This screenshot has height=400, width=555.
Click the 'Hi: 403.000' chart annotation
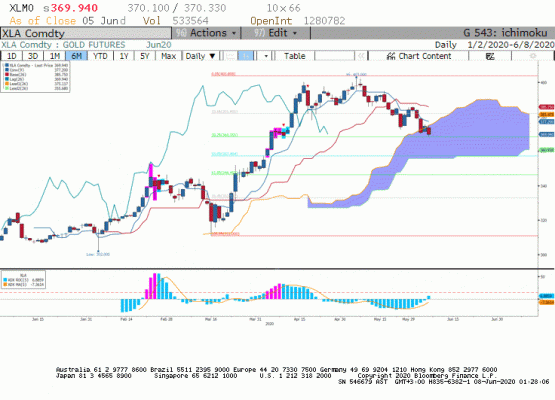356,75
